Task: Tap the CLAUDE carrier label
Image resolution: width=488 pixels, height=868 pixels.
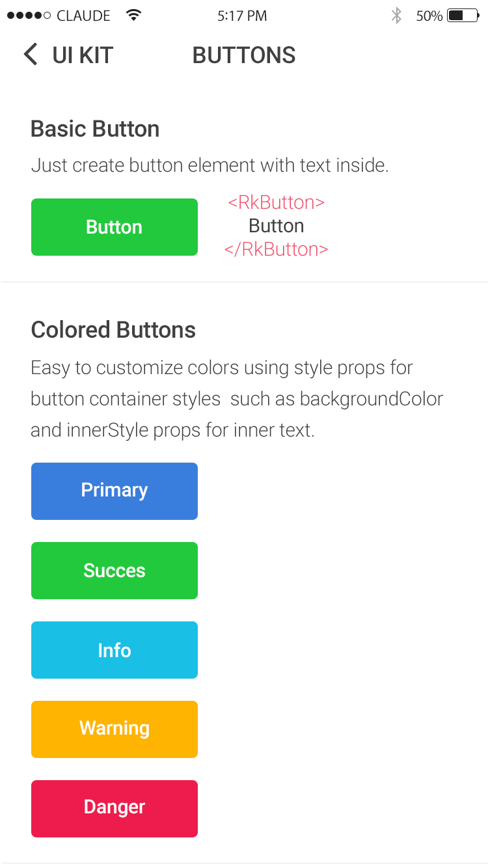Action: point(83,16)
